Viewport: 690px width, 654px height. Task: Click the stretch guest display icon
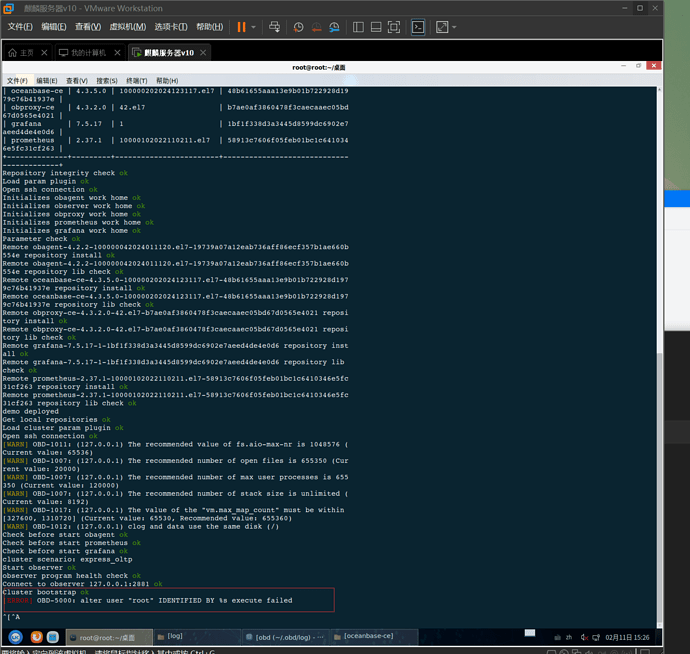[442, 27]
